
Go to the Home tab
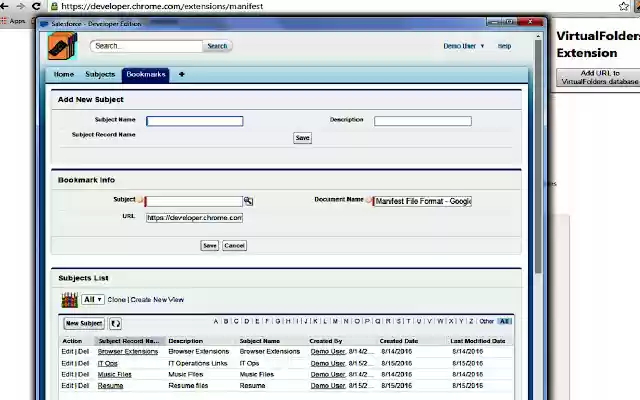63,74
